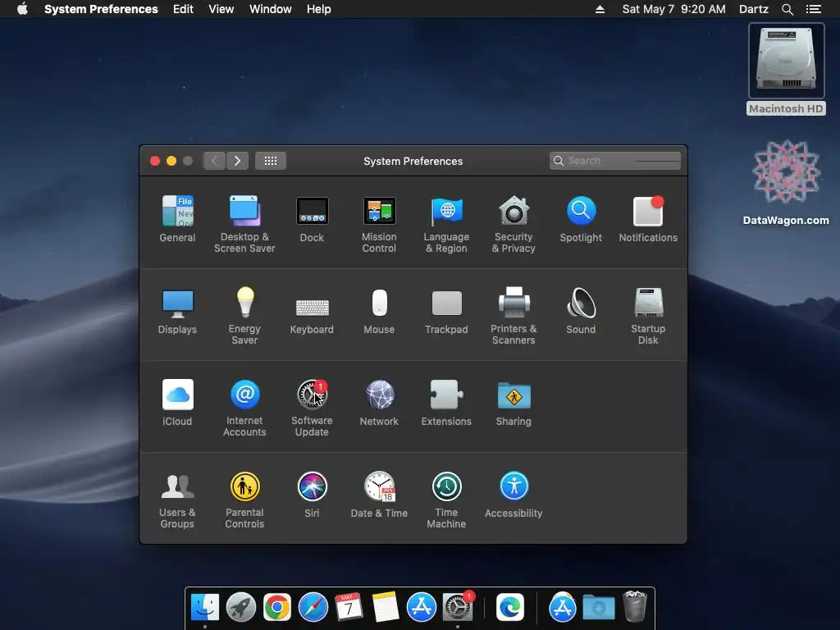
Task: Open the Downloads folder in Dock
Action: point(598,607)
